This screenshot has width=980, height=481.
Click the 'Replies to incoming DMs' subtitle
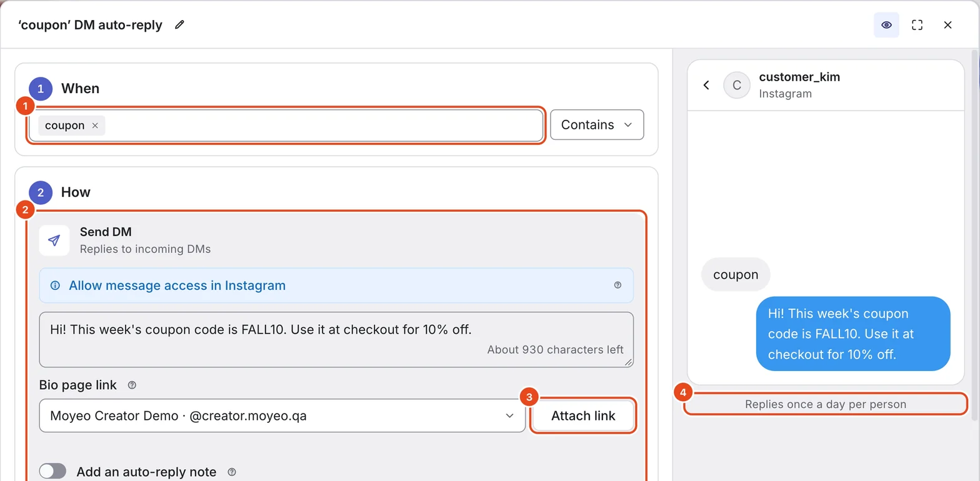[145, 249]
